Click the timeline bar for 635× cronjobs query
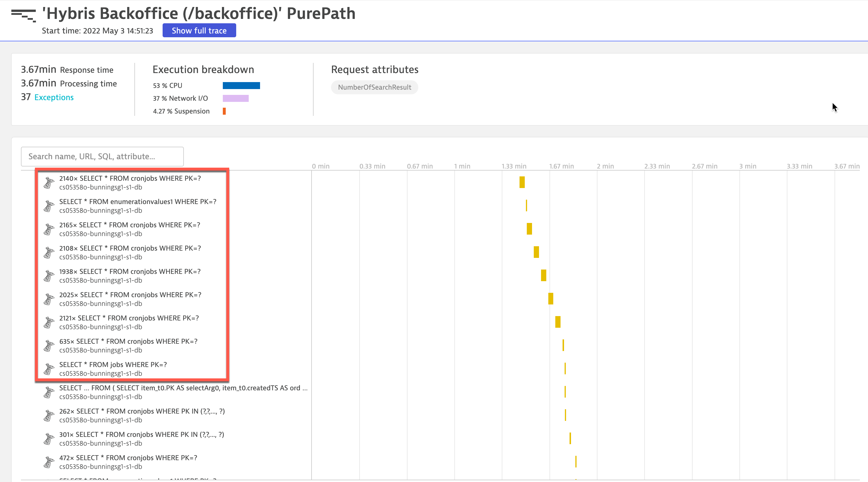Image resolution: width=868 pixels, height=482 pixels. click(x=563, y=345)
